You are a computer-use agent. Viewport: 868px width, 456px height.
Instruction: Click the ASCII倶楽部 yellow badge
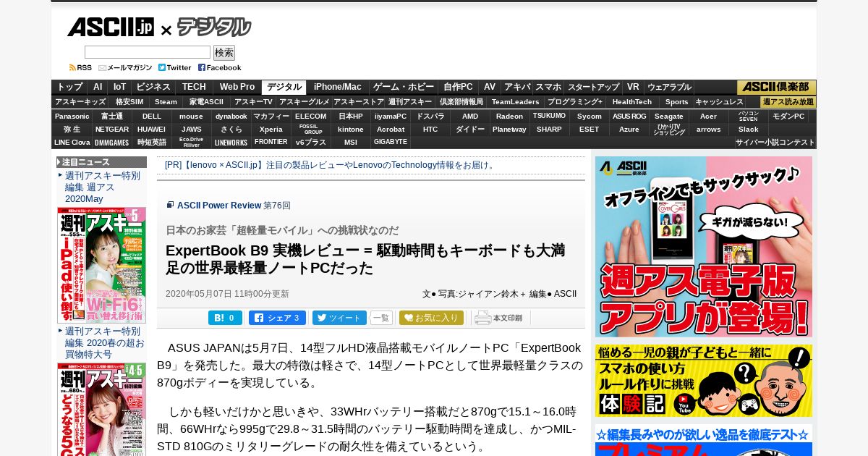click(x=777, y=87)
